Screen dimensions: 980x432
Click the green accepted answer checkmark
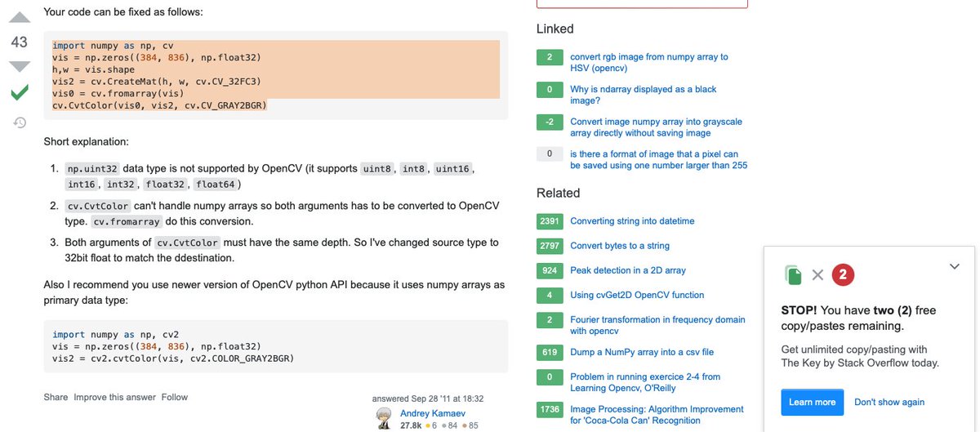(x=20, y=93)
